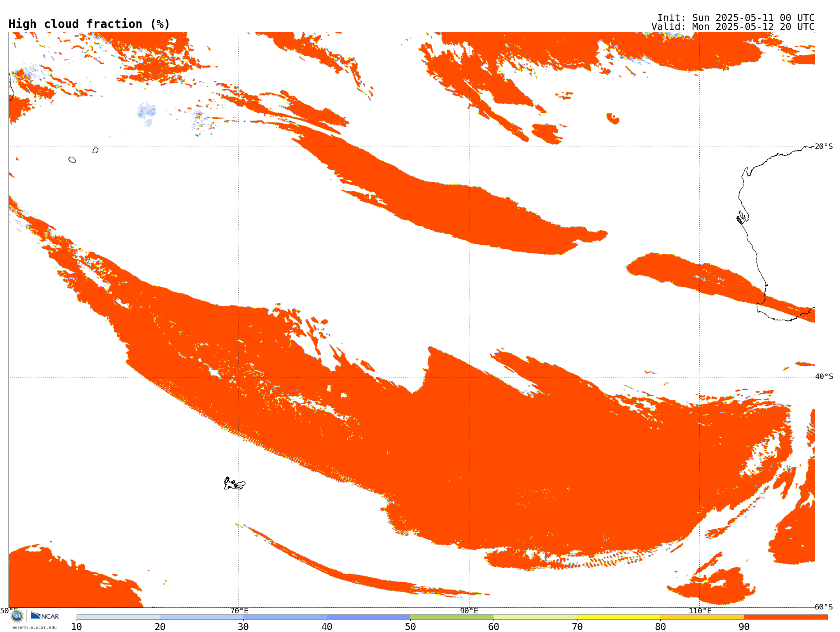Screen dimensions: 840x632
Task: Click the colorbar tick label 40
Action: pyautogui.click(x=327, y=627)
